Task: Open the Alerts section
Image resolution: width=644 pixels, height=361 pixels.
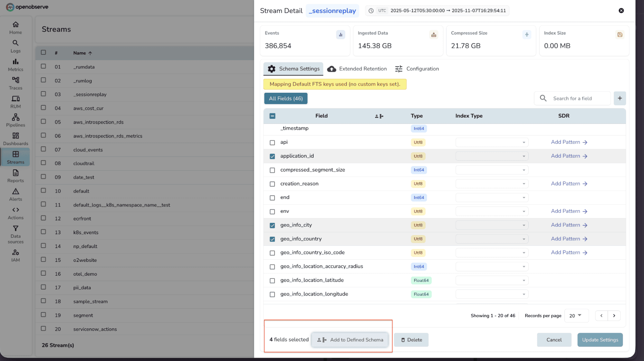Action: coord(15,194)
